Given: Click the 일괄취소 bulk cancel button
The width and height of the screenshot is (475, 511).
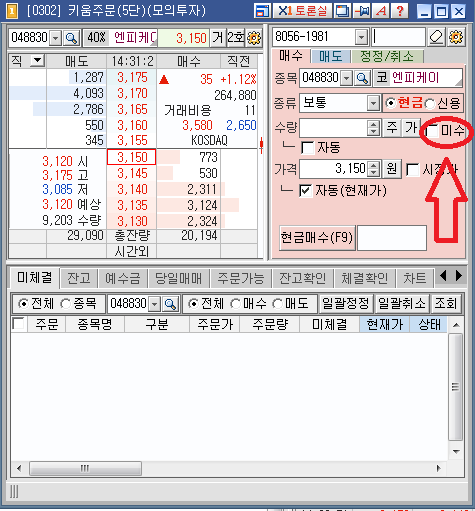Looking at the screenshot, I should (x=401, y=304).
